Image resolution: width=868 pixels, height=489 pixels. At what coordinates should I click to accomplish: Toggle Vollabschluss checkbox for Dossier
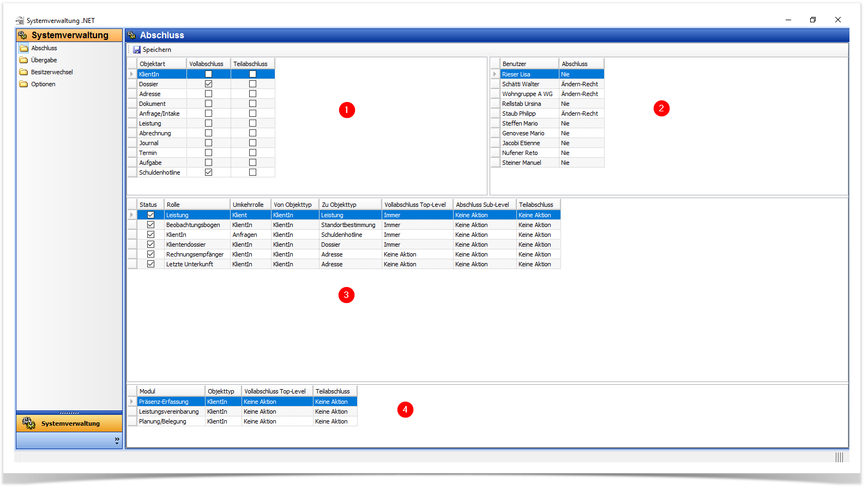click(208, 84)
